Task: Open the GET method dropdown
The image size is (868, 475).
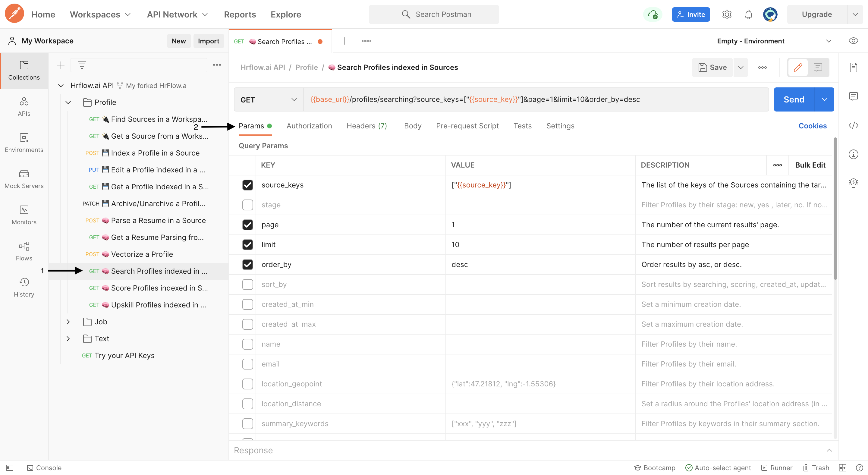Action: 269,100
